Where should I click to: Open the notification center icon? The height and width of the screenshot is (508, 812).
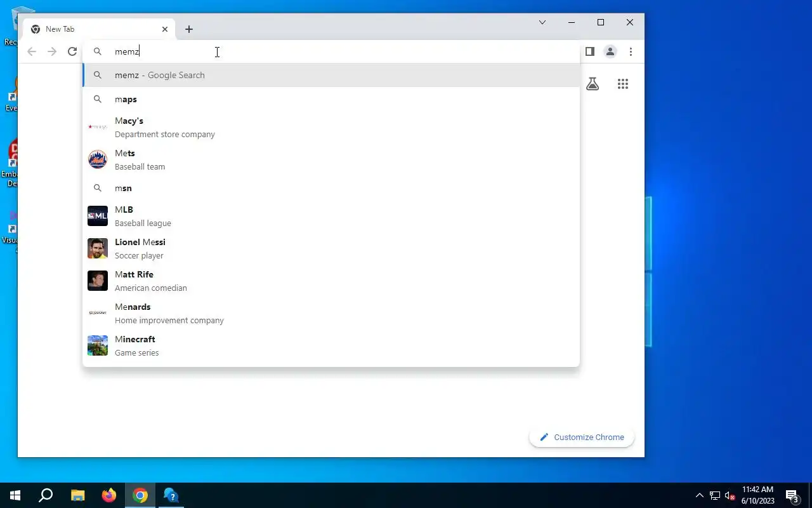coord(792,495)
